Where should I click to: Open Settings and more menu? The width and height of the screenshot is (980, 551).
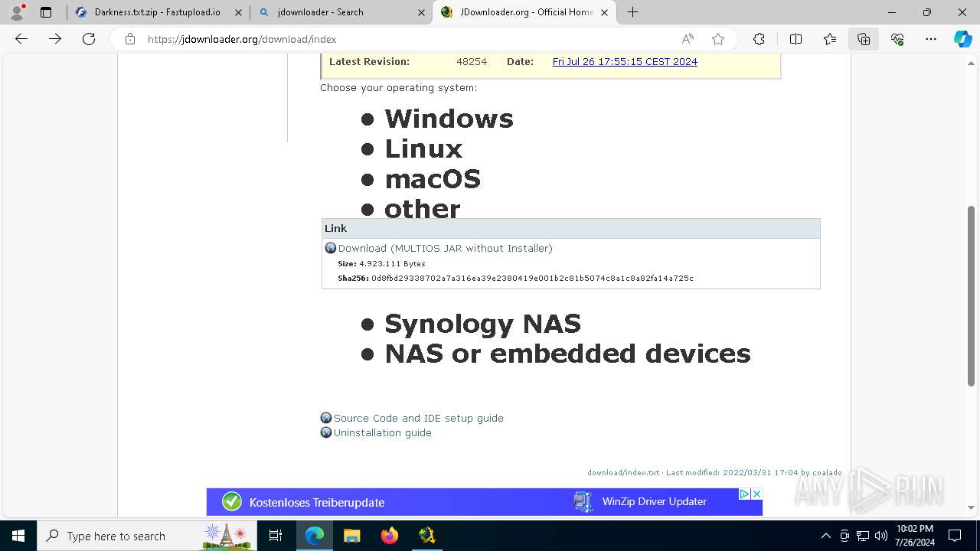[931, 39]
